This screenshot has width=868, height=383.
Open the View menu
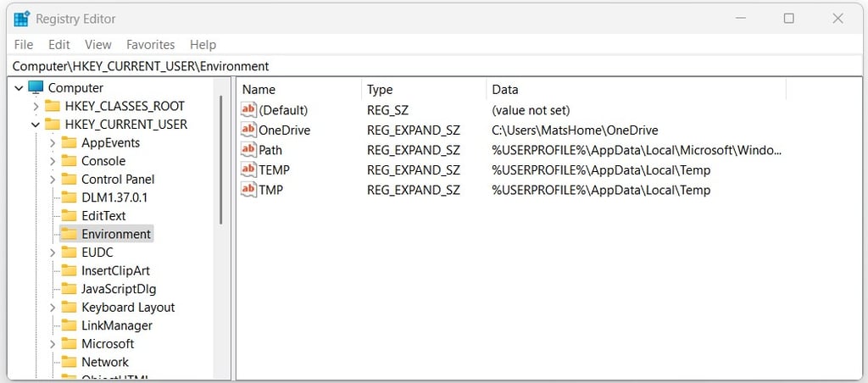point(98,45)
